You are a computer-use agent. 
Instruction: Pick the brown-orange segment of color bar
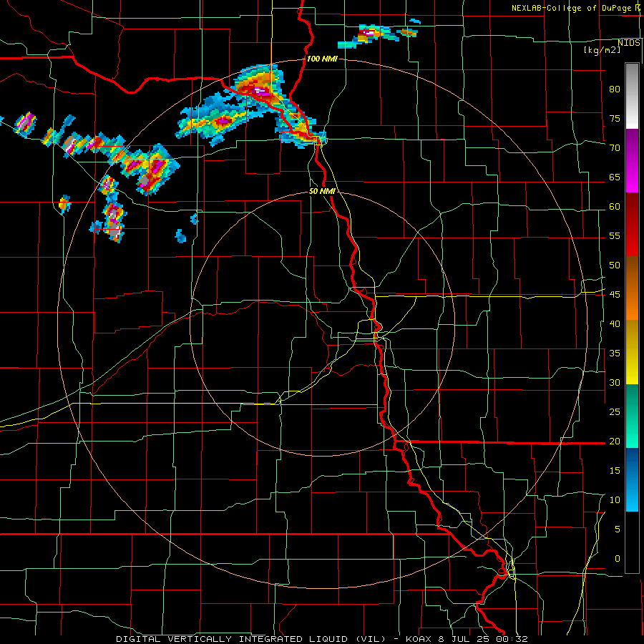pyautogui.click(x=632, y=288)
